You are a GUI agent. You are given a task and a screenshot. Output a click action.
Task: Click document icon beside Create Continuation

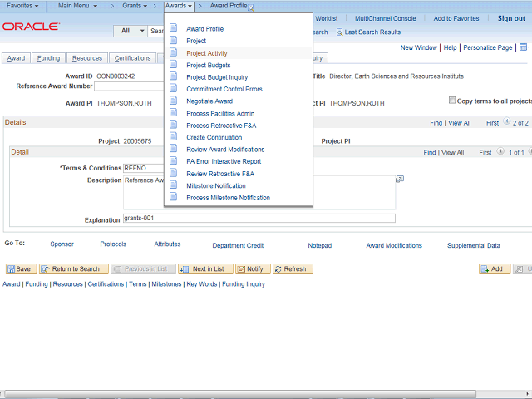click(174, 136)
